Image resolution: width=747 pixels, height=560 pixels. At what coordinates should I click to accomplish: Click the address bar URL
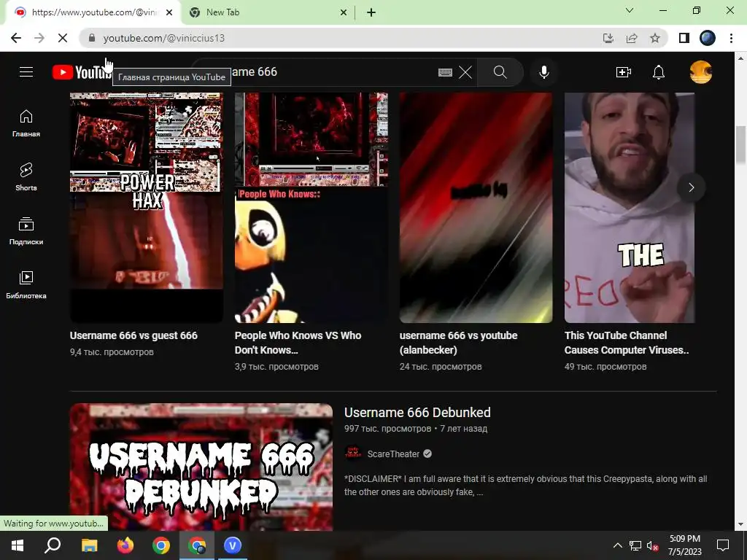point(164,38)
